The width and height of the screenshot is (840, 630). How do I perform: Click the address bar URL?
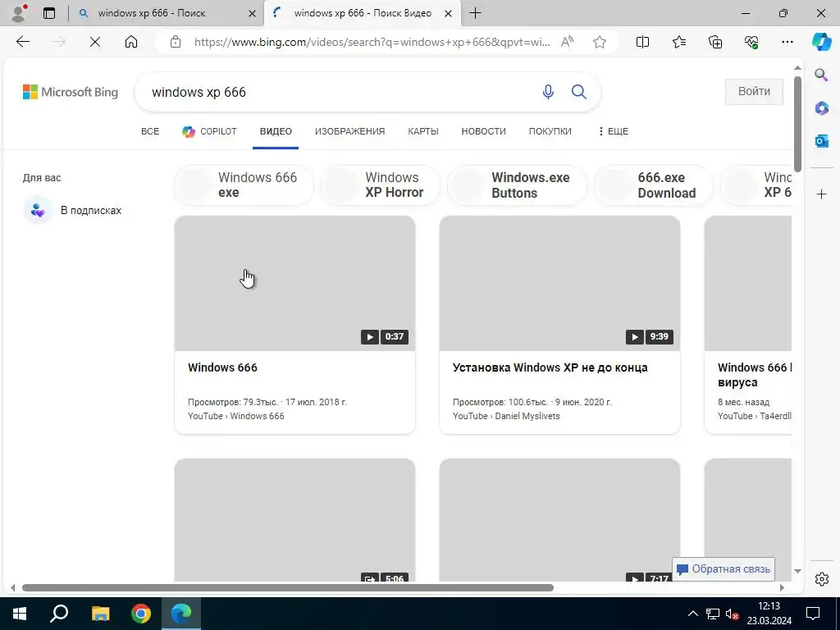point(372,42)
